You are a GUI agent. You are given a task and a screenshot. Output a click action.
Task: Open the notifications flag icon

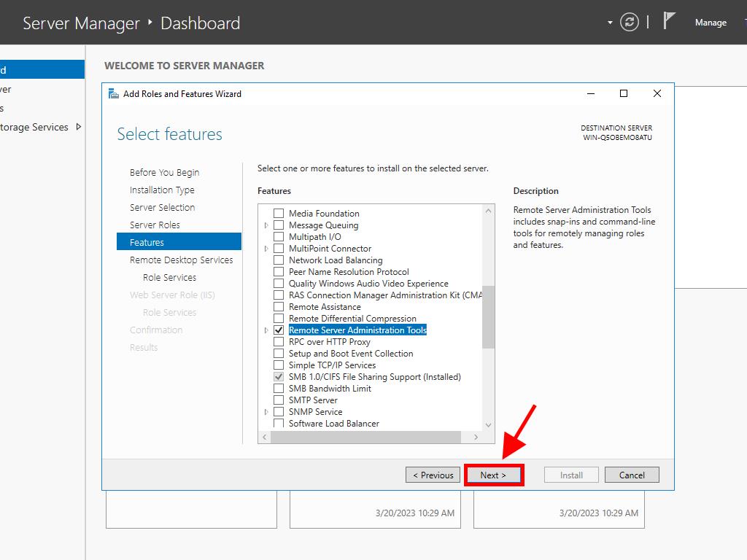[669, 21]
